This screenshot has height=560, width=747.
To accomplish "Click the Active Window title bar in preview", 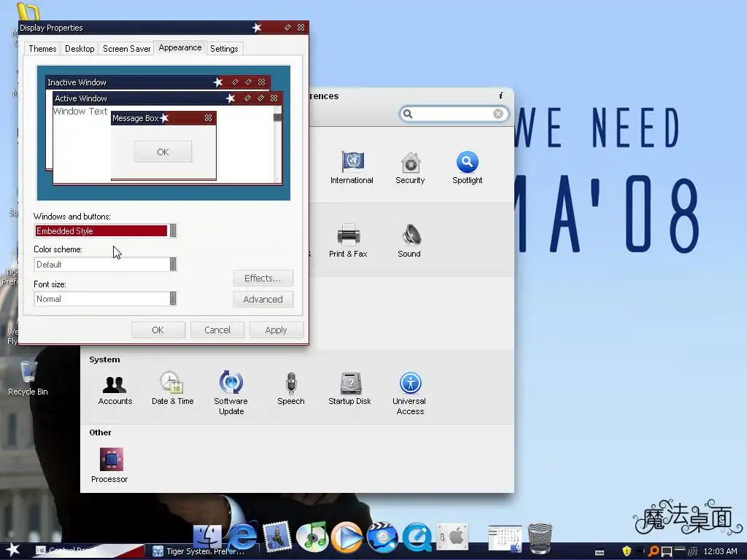I will 167,98.
